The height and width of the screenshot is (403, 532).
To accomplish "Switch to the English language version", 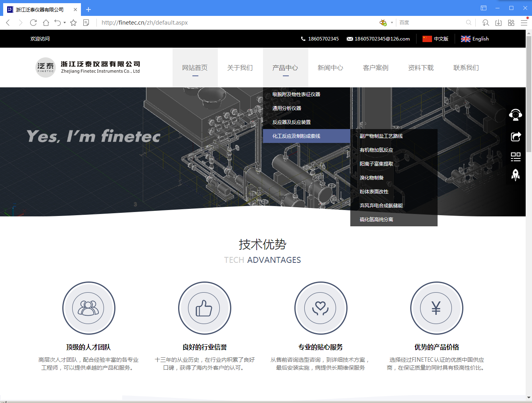I will click(x=475, y=39).
